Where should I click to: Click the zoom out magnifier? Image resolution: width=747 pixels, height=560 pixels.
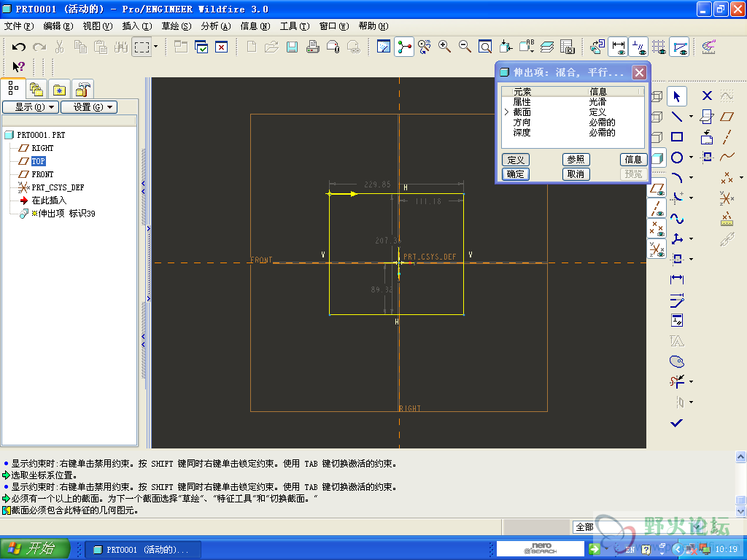465,47
